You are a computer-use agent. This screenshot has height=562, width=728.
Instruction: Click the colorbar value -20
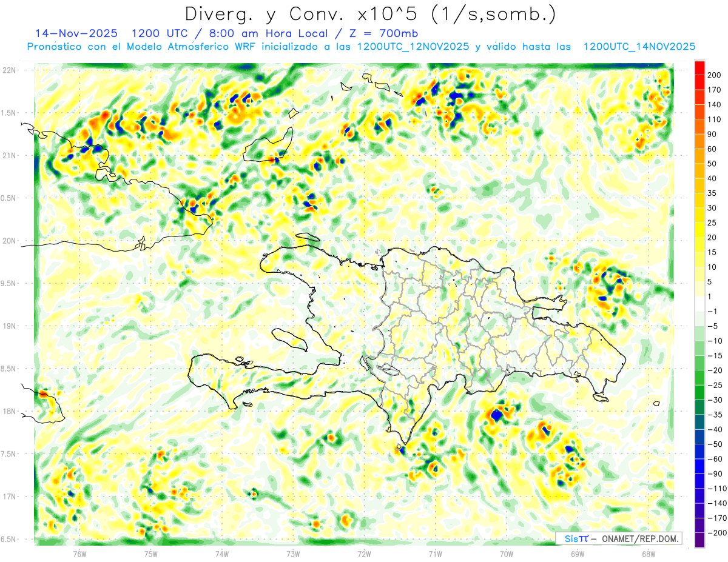coord(715,370)
